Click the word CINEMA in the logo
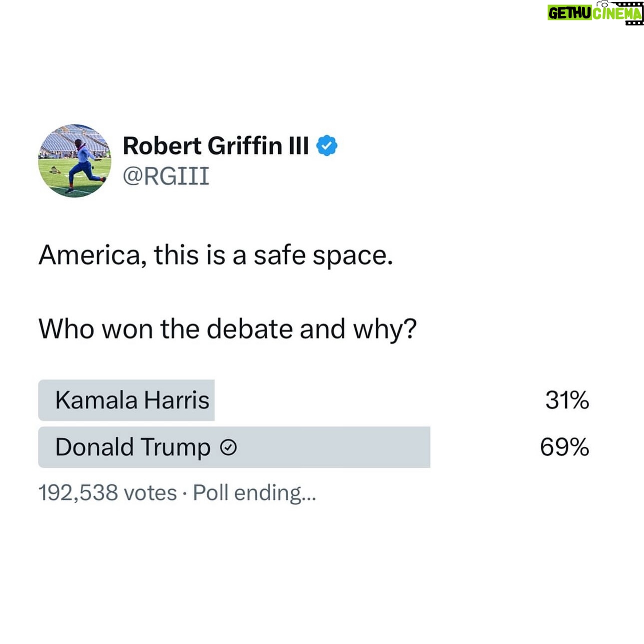This screenshot has height=644, width=644. tap(617, 13)
